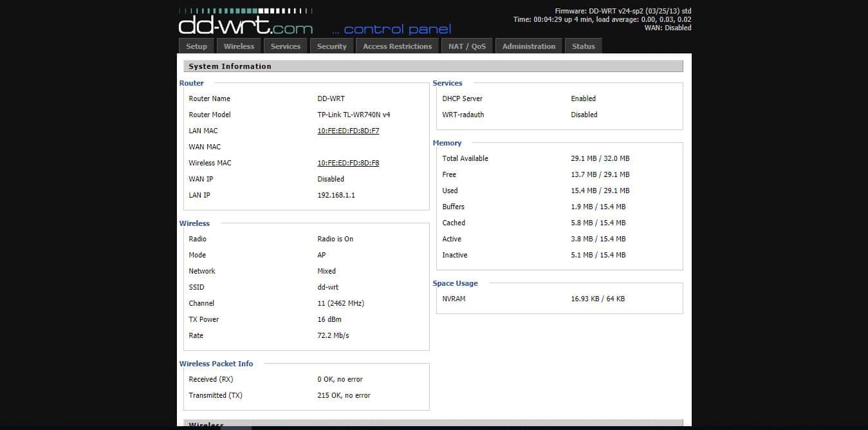Click the Used memory value 15.4 MB / 29.1 MB
This screenshot has height=430, width=868.
coord(600,191)
